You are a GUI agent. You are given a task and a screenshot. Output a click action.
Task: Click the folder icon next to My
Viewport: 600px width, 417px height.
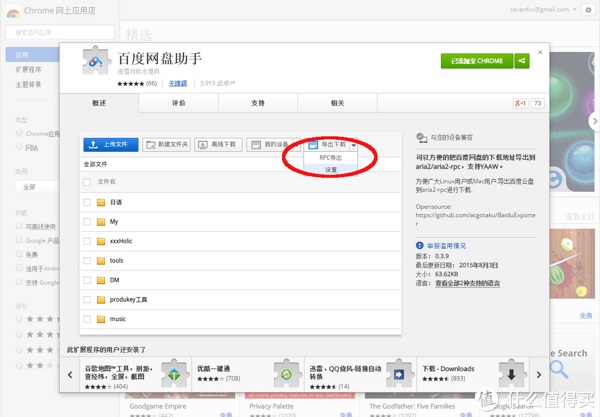101,222
